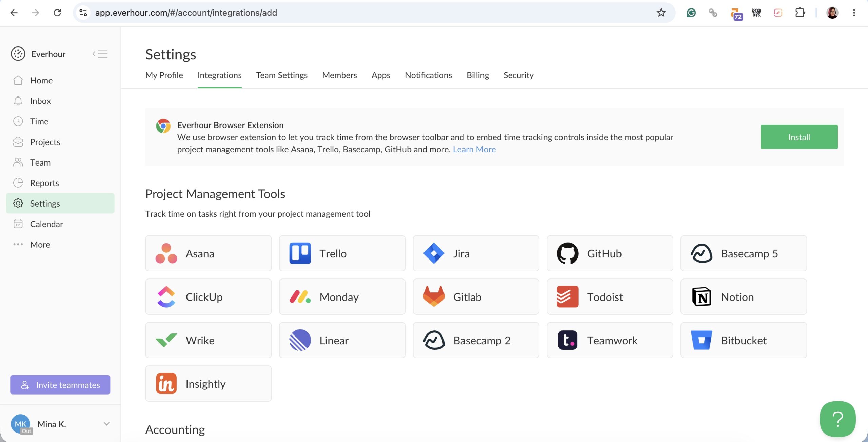View site information icon in address bar
The image size is (868, 442).
(83, 13)
